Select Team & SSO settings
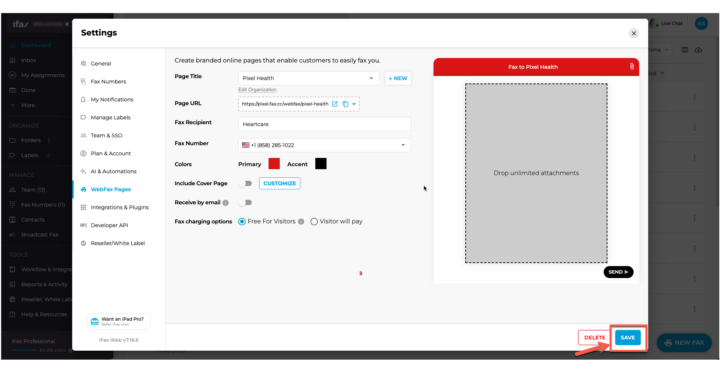Screen dimensions: 720x369 106,135
